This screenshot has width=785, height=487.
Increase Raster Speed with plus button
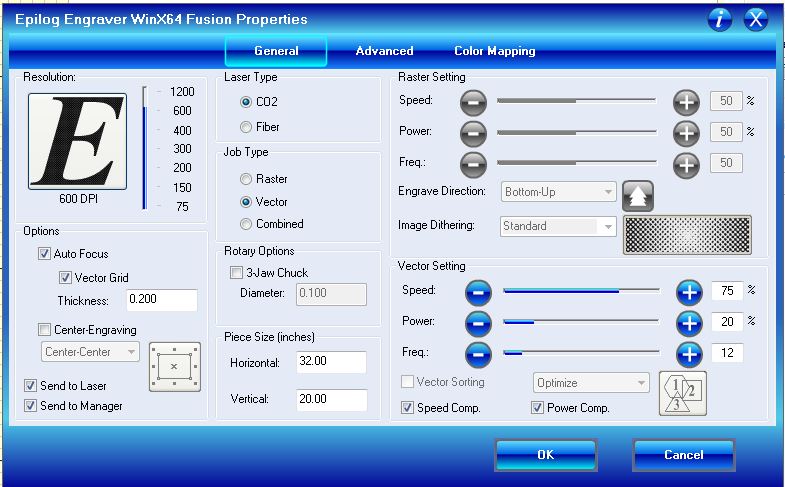pos(686,103)
